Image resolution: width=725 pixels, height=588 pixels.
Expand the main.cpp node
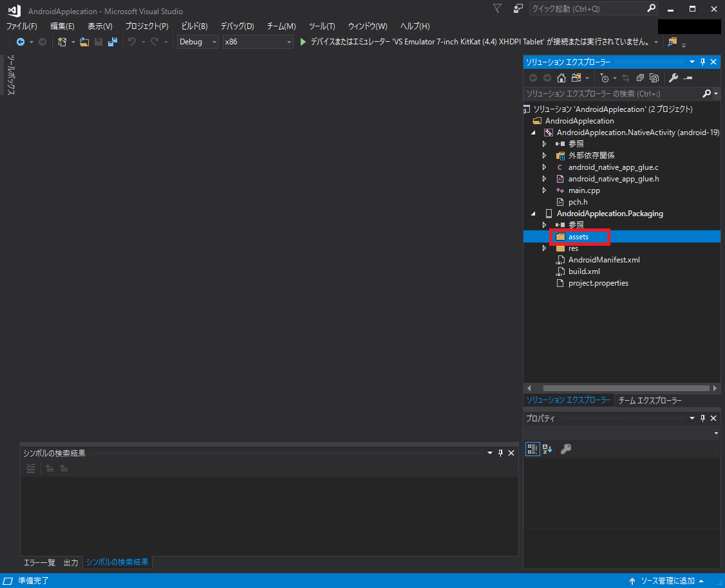tap(544, 190)
